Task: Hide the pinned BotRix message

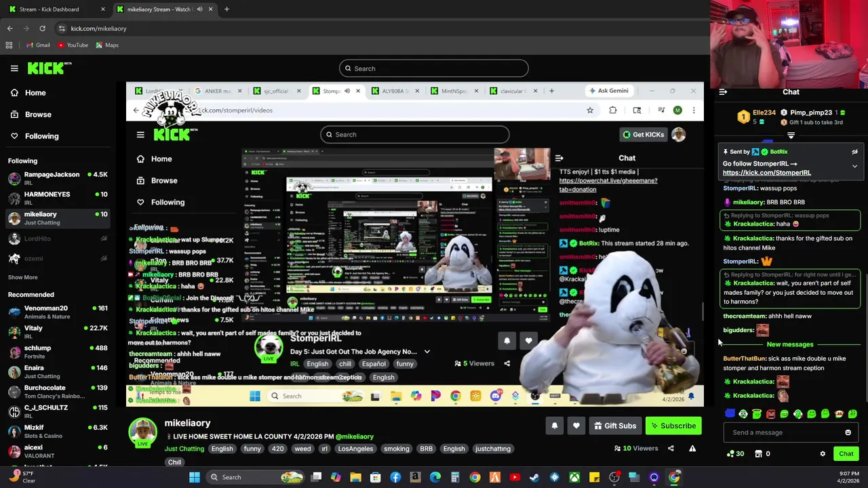Action: click(x=854, y=152)
